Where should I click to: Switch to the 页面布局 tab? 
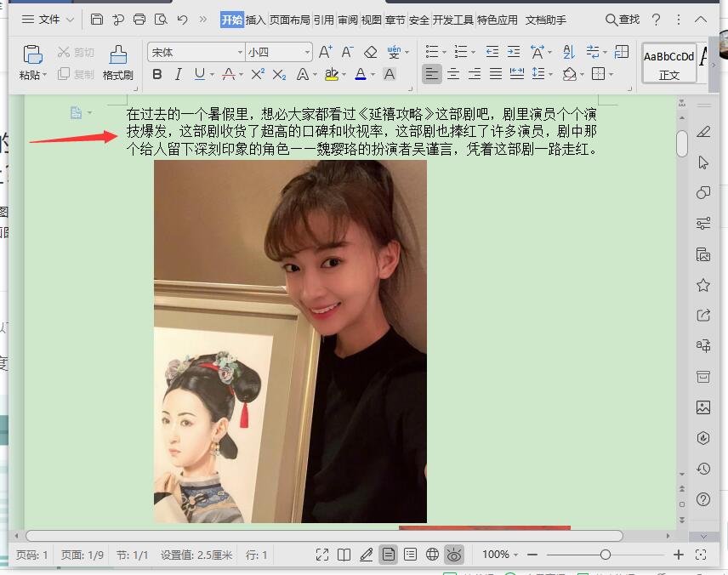point(290,20)
